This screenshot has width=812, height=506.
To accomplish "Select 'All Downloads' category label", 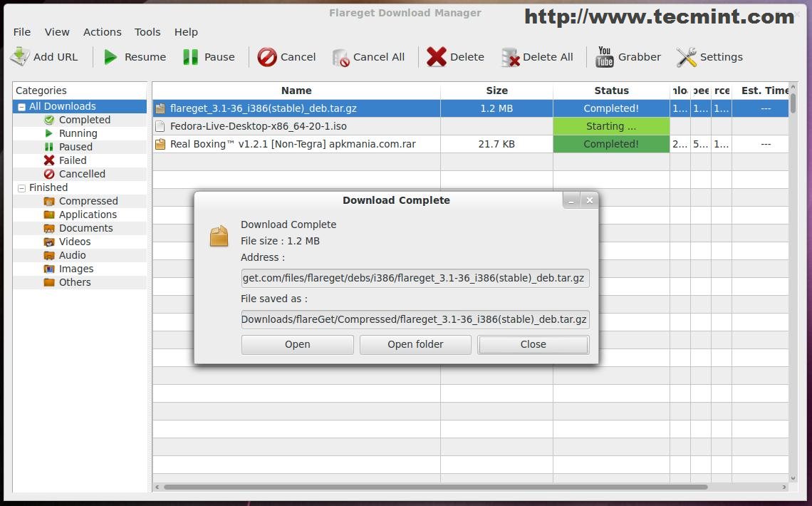I will point(63,107).
